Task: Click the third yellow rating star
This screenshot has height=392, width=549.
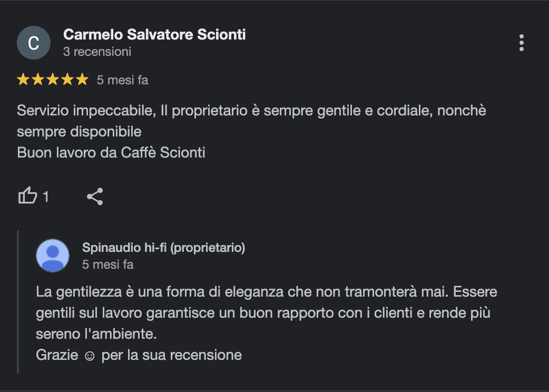Action: 53,80
